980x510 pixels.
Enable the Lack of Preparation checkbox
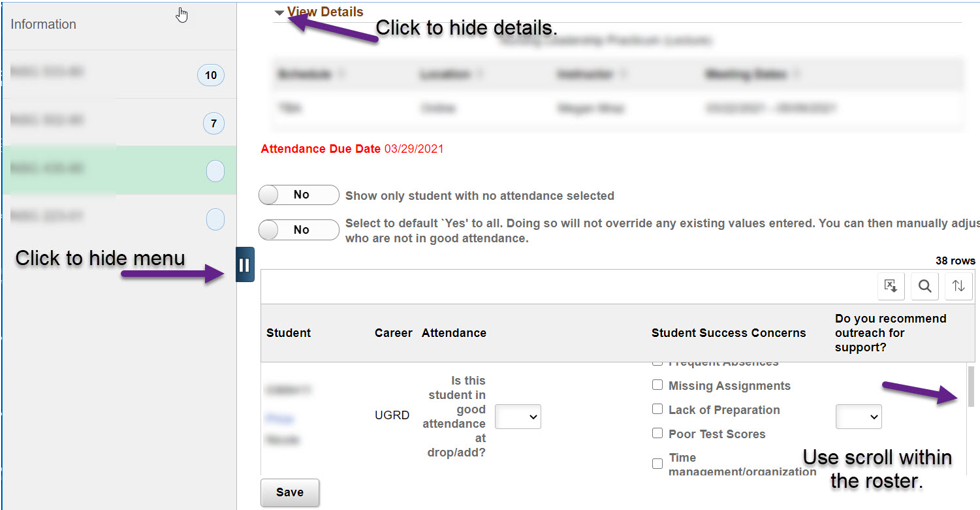657,409
